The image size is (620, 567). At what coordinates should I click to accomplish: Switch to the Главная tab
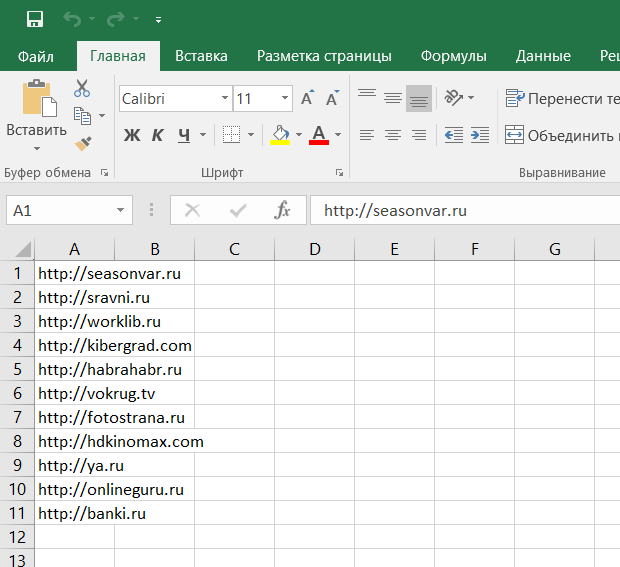coord(118,56)
